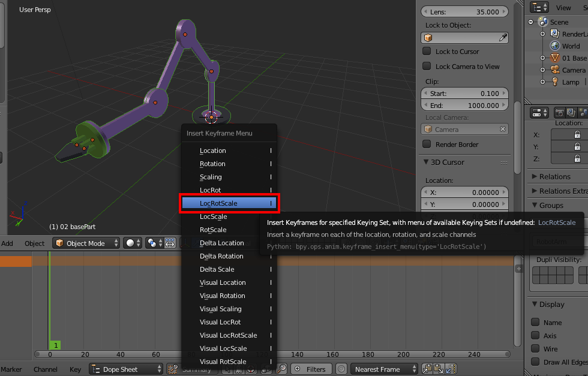588x376 pixels.
Task: Click the Paste flipped keyframes icon
Action: click(451, 369)
